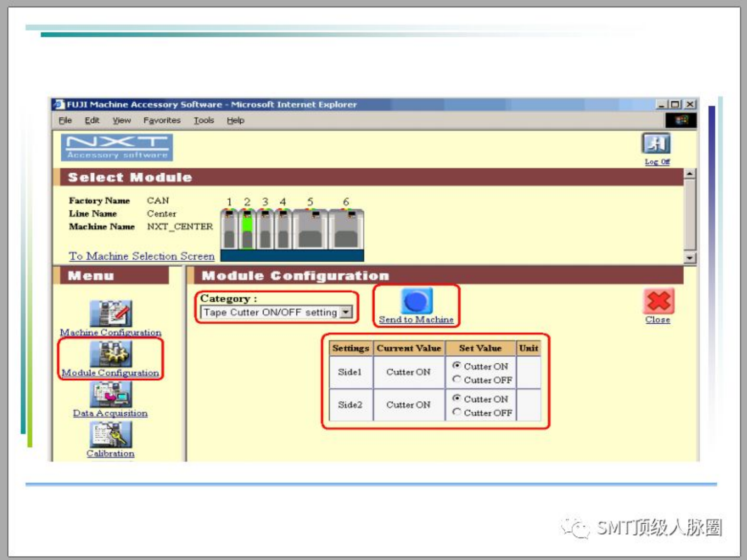The height and width of the screenshot is (560, 747).
Task: Select module 5 in the machine diagram
Action: [310, 229]
